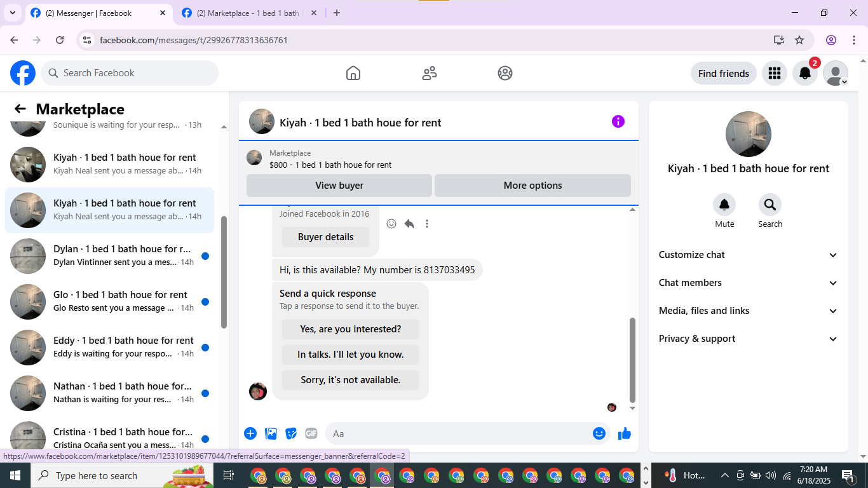
Task: Expand Chat members section
Action: pyautogui.click(x=749, y=283)
